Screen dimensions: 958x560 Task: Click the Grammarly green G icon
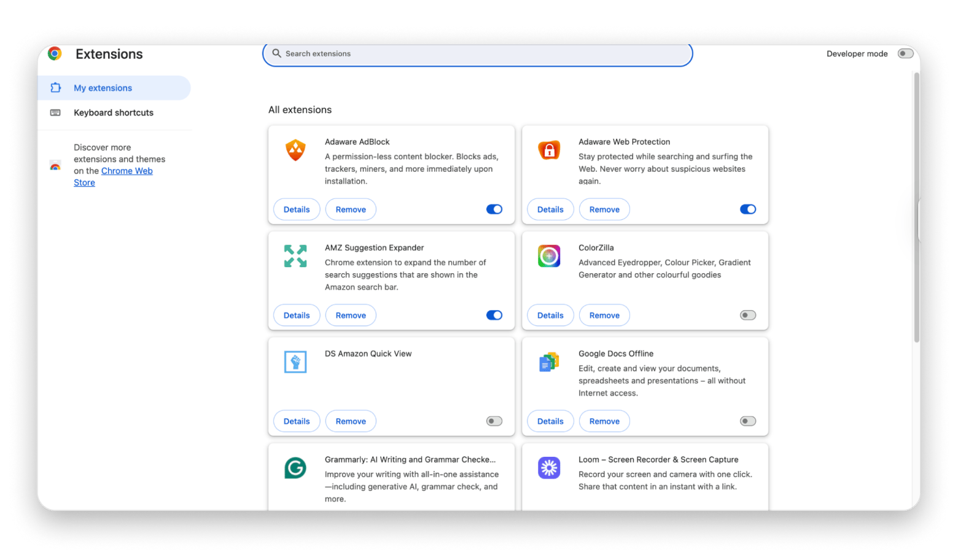tap(295, 468)
